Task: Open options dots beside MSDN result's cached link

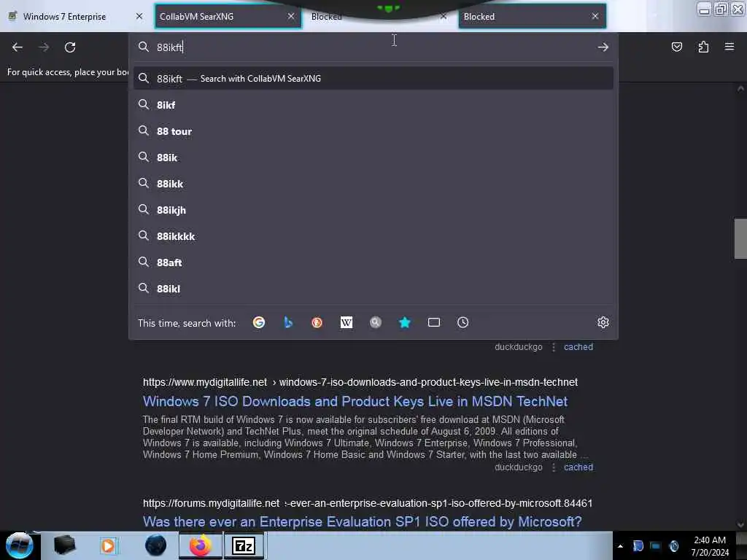Action: 554,467
